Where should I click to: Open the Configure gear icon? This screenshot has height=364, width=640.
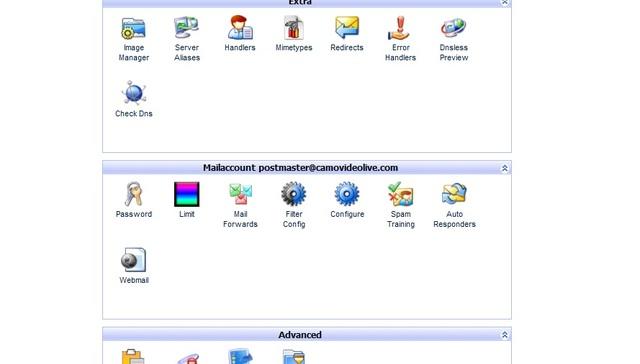(x=347, y=194)
